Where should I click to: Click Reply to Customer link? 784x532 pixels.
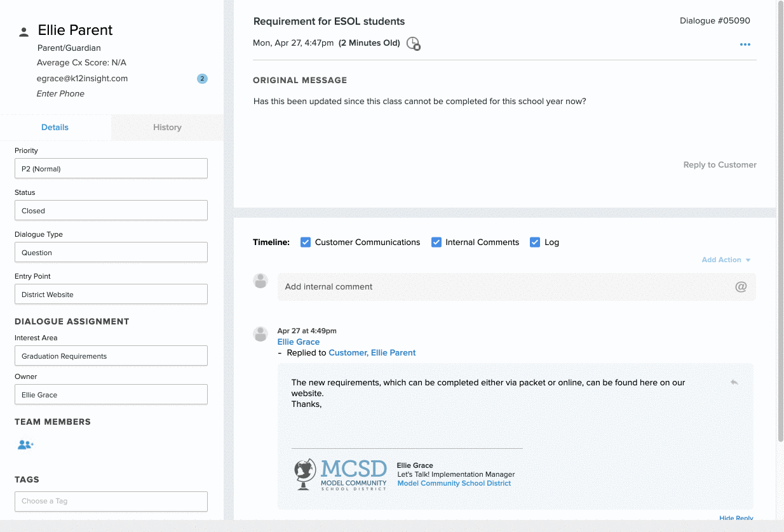(x=719, y=165)
